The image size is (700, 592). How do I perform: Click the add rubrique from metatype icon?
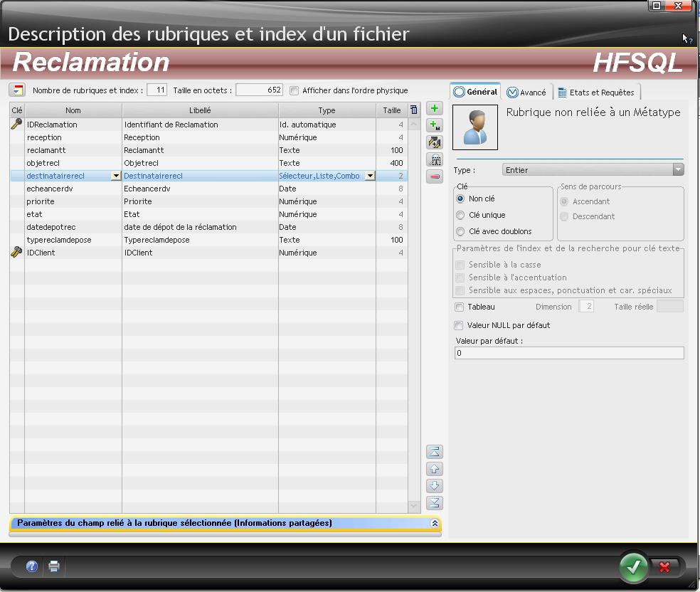pyautogui.click(x=435, y=125)
